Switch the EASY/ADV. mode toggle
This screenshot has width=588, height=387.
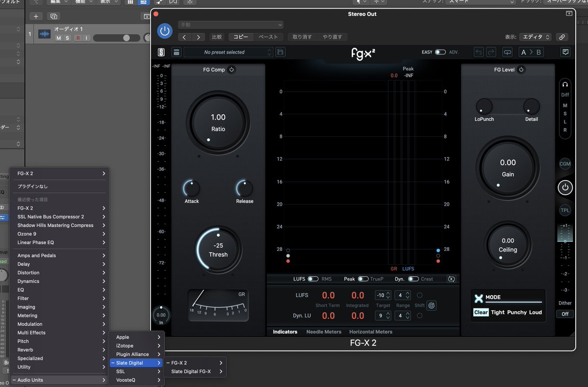(440, 52)
